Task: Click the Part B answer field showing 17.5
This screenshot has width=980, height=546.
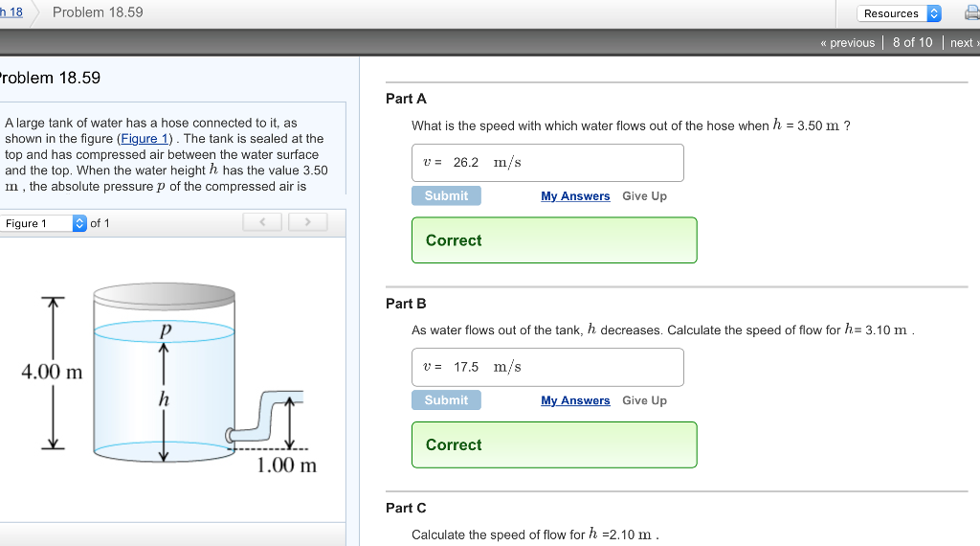Action: tap(547, 367)
